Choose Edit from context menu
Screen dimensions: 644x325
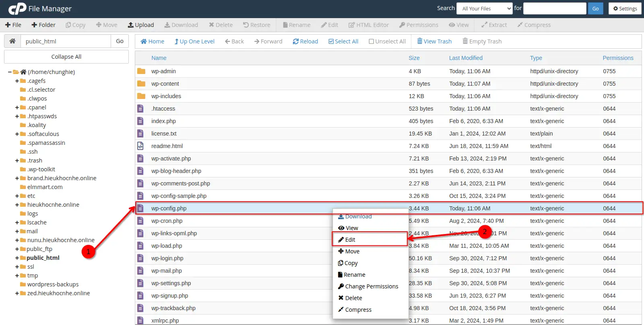coord(347,240)
